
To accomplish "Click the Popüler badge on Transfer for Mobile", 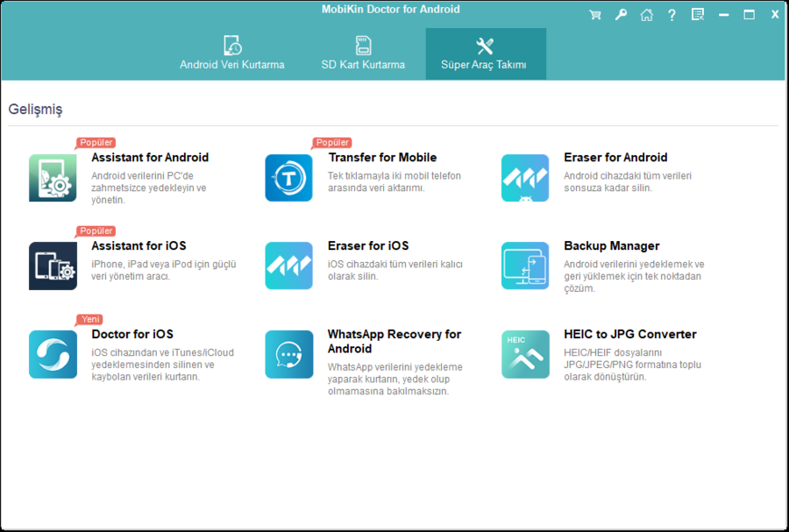I will [x=331, y=141].
